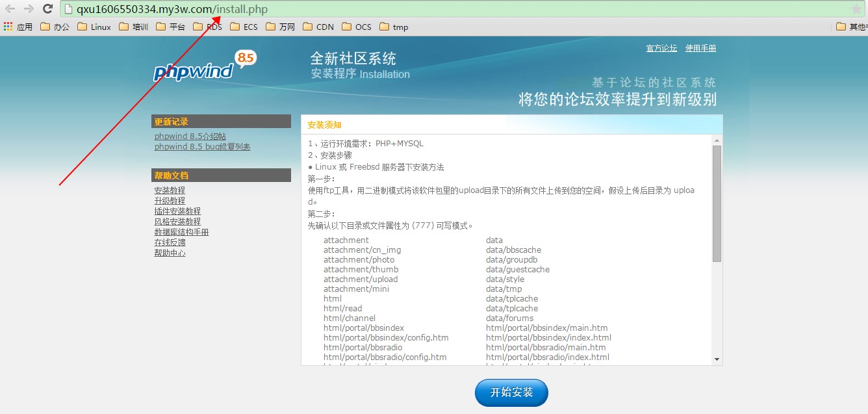Click the text attachment/mini
Screen dimensions: 868x414
coord(356,289)
